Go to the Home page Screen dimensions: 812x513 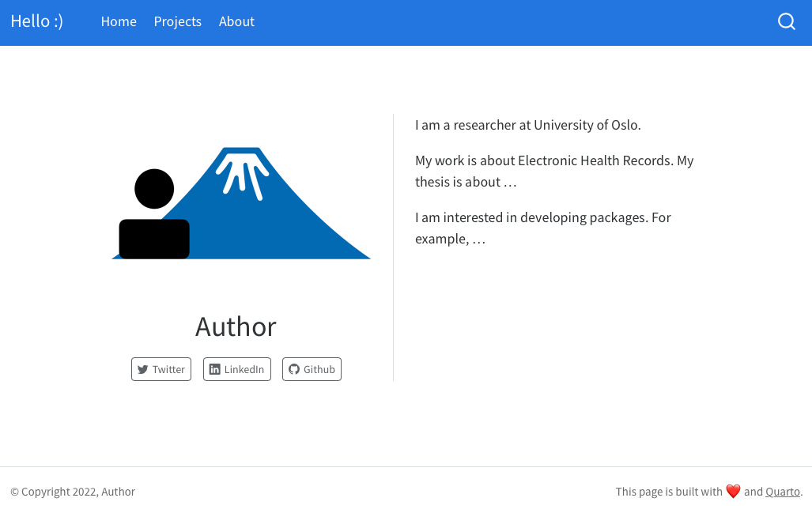point(119,21)
